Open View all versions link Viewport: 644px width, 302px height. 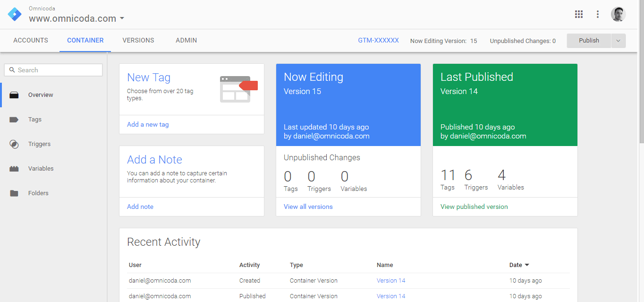coord(308,207)
